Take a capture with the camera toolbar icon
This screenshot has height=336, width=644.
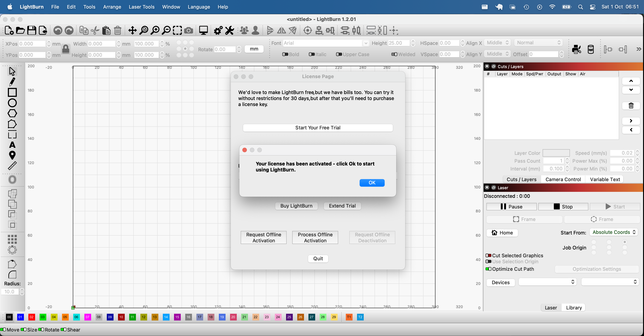click(x=189, y=30)
